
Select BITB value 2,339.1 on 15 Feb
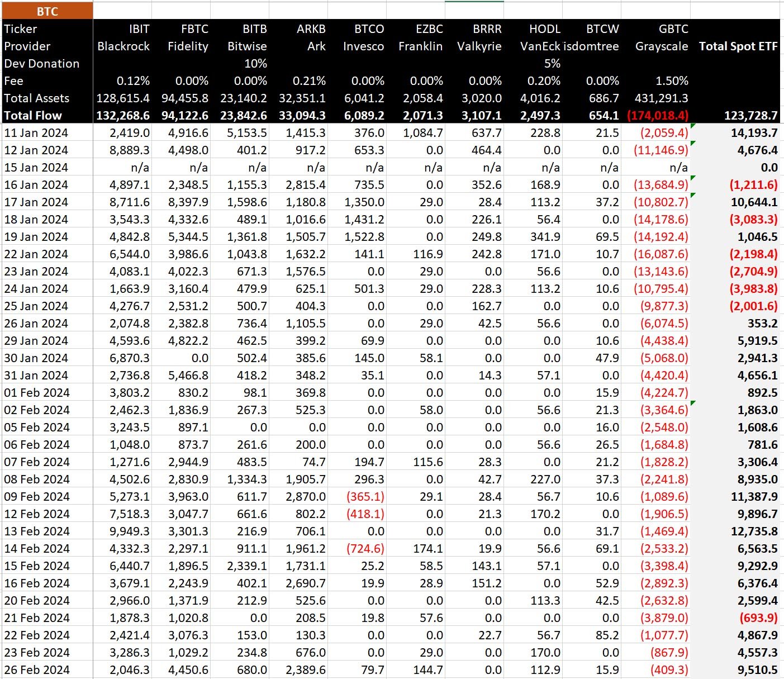click(x=247, y=566)
